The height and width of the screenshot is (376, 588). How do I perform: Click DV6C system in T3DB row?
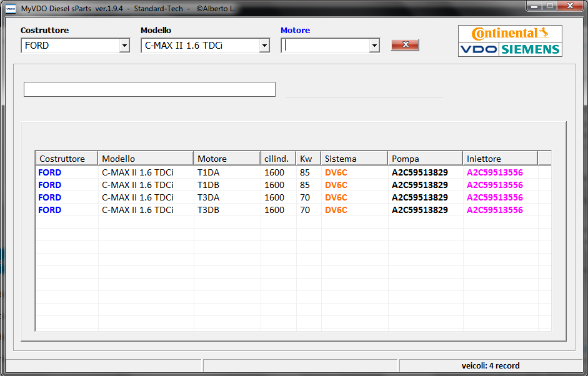point(336,210)
